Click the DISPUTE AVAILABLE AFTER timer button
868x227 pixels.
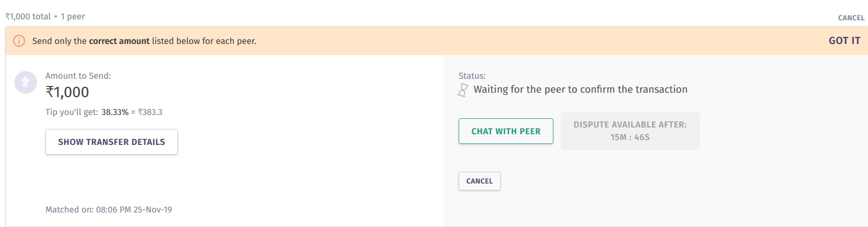coord(630,131)
